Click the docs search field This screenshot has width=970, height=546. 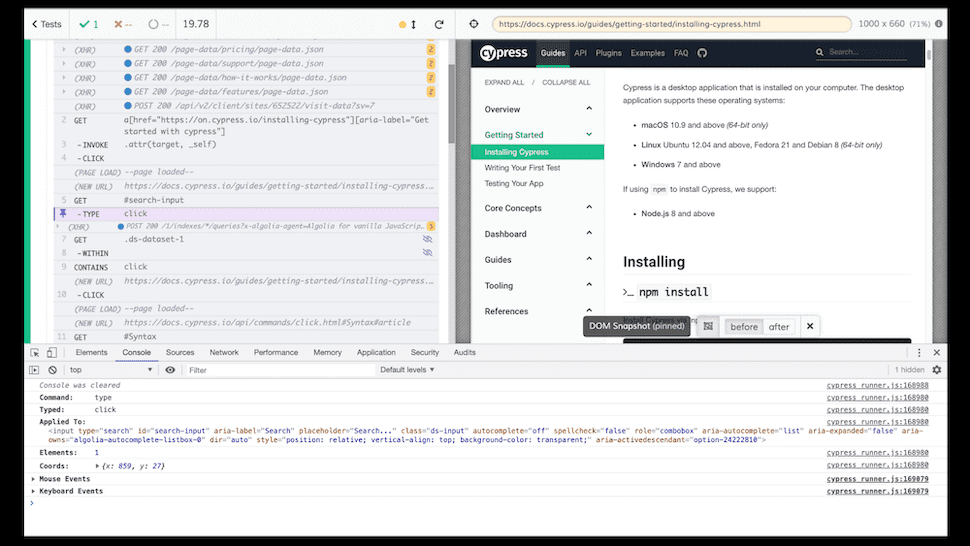pos(861,53)
